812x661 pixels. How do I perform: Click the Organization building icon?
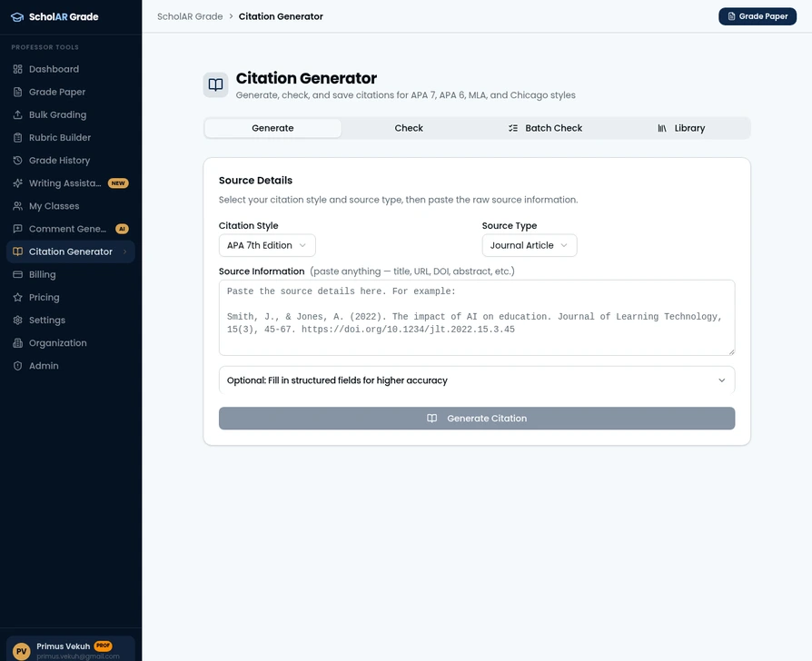(17, 342)
